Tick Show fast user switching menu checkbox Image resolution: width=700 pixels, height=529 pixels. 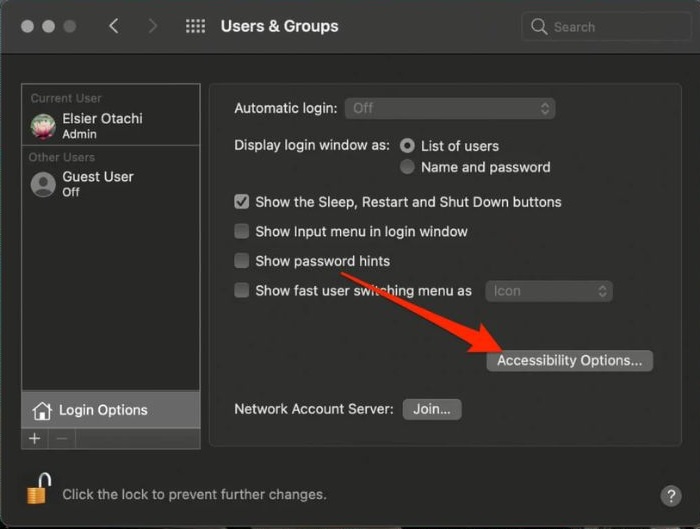(x=242, y=291)
